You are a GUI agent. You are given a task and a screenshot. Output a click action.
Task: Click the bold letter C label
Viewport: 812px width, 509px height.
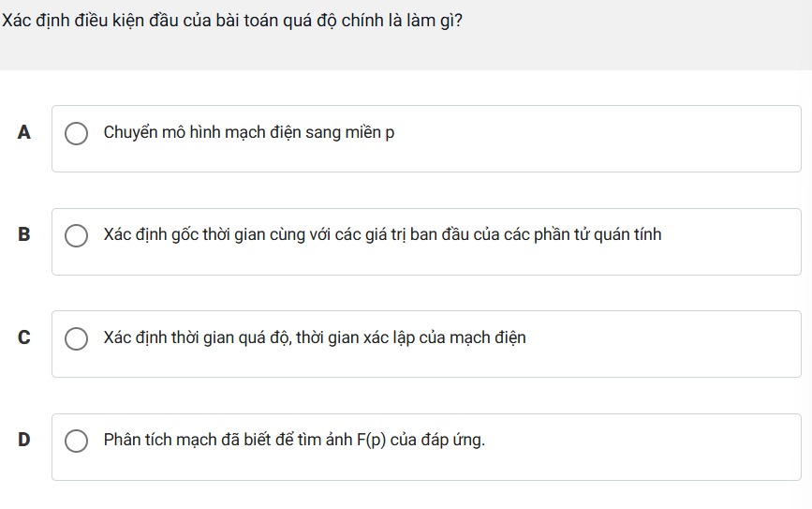(x=23, y=337)
